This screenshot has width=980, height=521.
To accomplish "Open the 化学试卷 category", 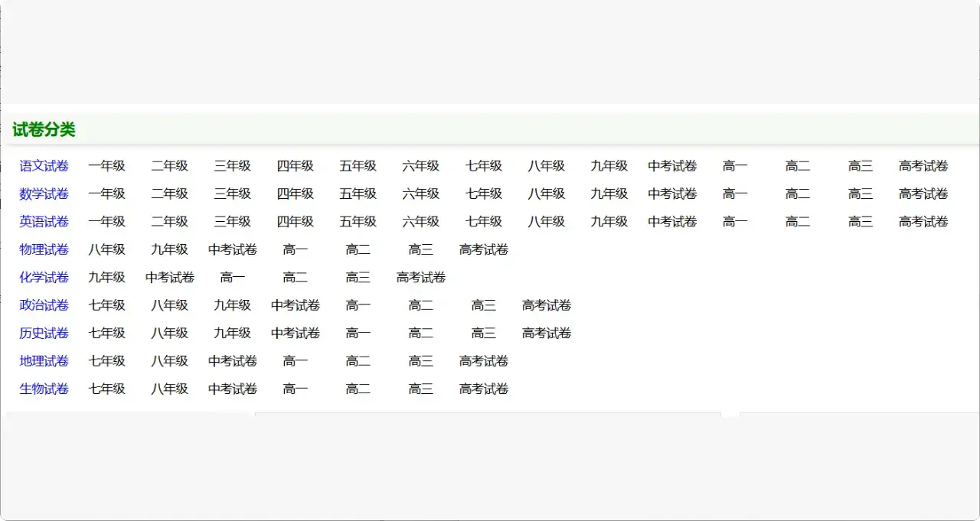I will [44, 277].
